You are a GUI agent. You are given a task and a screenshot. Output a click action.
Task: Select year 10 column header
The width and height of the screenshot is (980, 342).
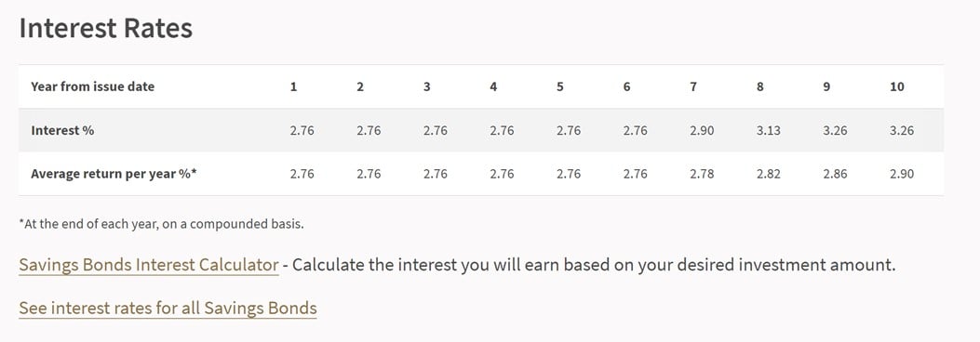click(897, 86)
